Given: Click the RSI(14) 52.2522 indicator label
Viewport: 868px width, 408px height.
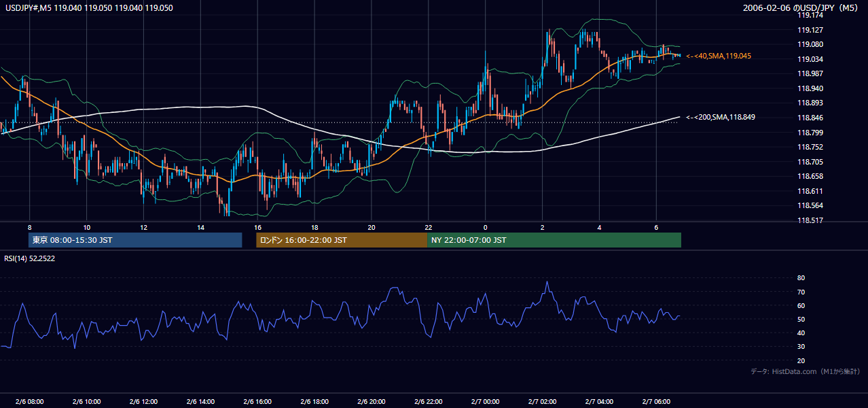Looking at the screenshot, I should pyautogui.click(x=30, y=258).
